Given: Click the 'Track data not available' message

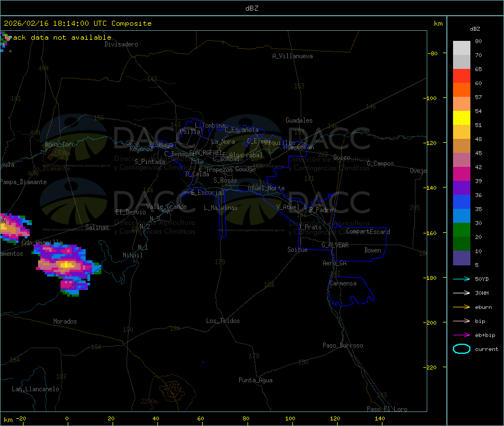Looking at the screenshot, I should click(58, 38).
